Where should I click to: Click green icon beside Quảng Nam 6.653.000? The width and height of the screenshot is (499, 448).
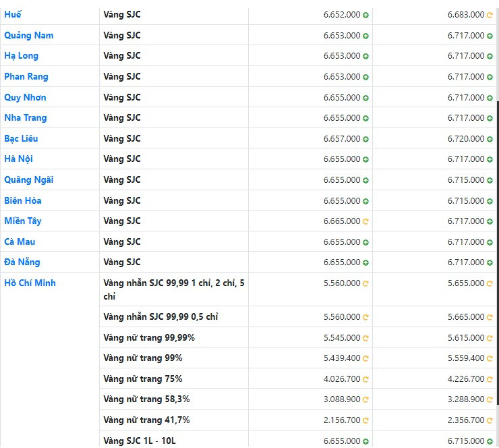tap(365, 36)
